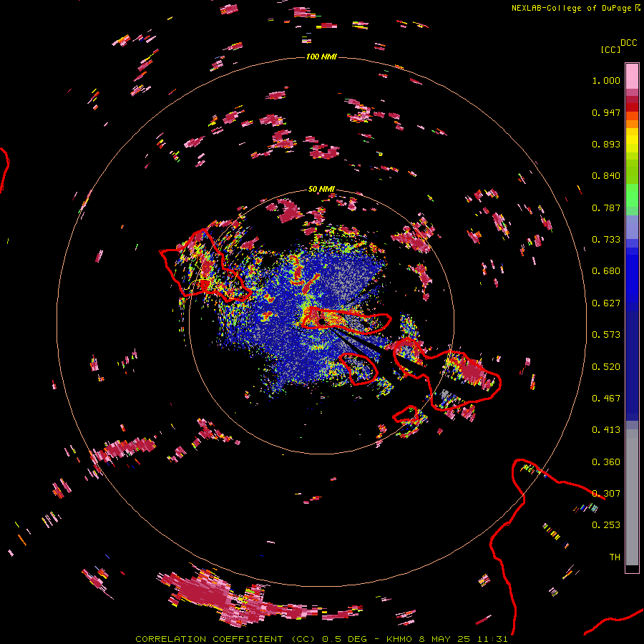Pick the light pink top color bar segment
Image resolution: width=644 pixels, height=644 pixels.
(x=632, y=76)
